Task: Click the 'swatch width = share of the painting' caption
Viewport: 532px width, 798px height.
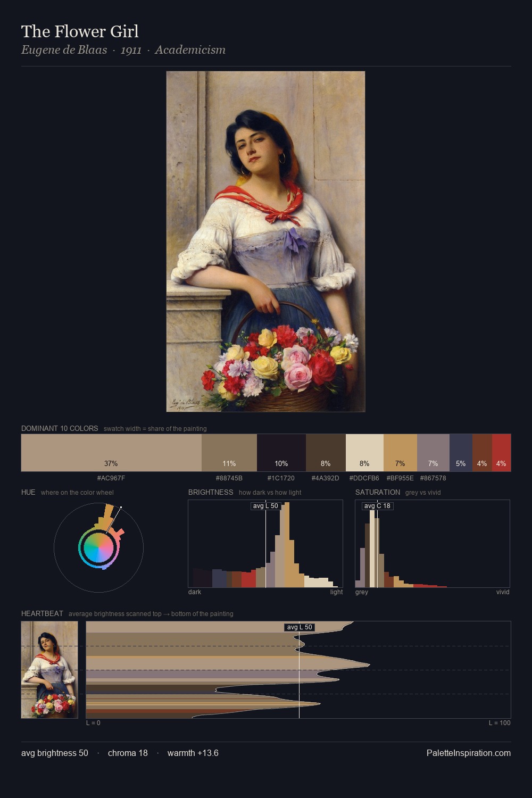Action: coord(155,428)
